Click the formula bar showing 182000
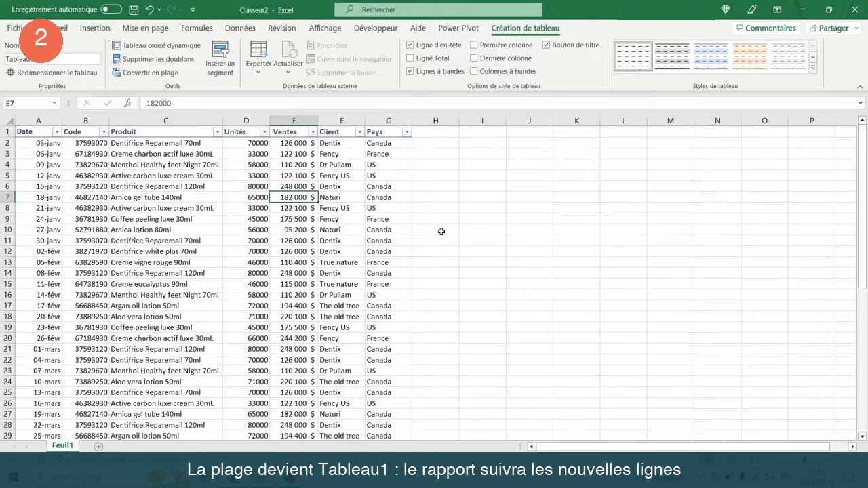 coord(498,103)
